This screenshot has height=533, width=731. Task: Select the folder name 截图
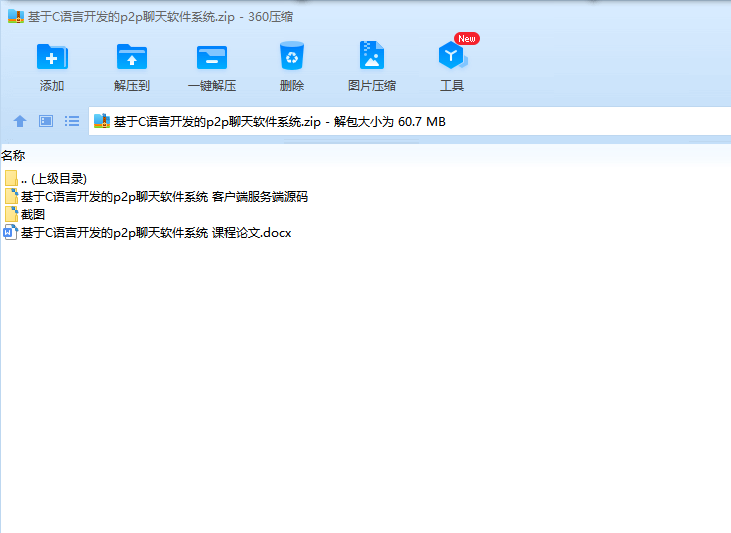point(33,215)
